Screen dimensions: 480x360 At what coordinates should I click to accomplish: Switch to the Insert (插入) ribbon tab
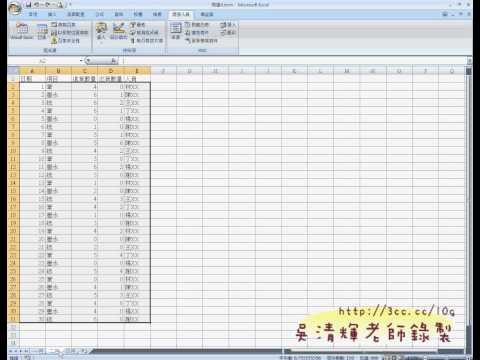(x=52, y=14)
